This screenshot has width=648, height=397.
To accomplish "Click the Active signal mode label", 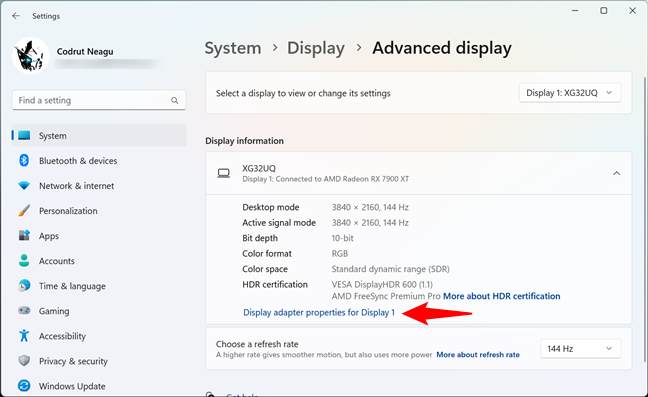I will [x=279, y=223].
